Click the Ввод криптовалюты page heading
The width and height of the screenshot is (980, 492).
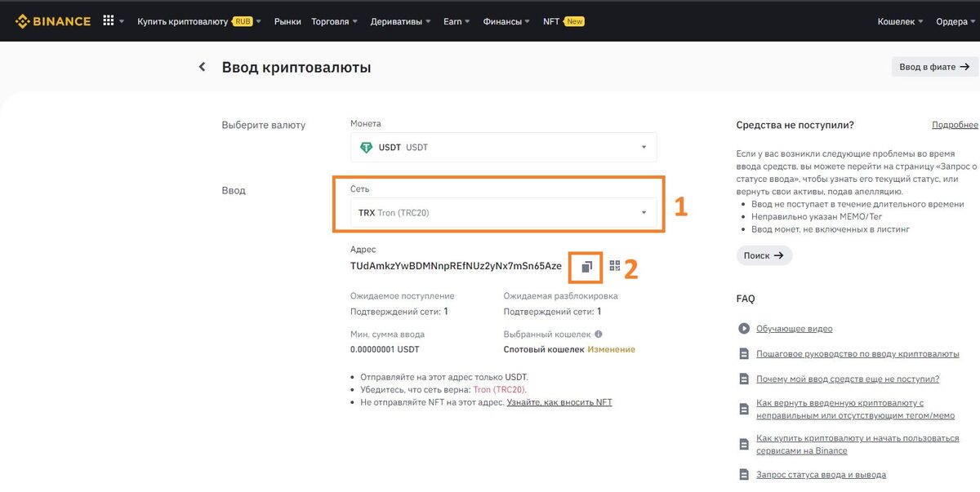296,67
